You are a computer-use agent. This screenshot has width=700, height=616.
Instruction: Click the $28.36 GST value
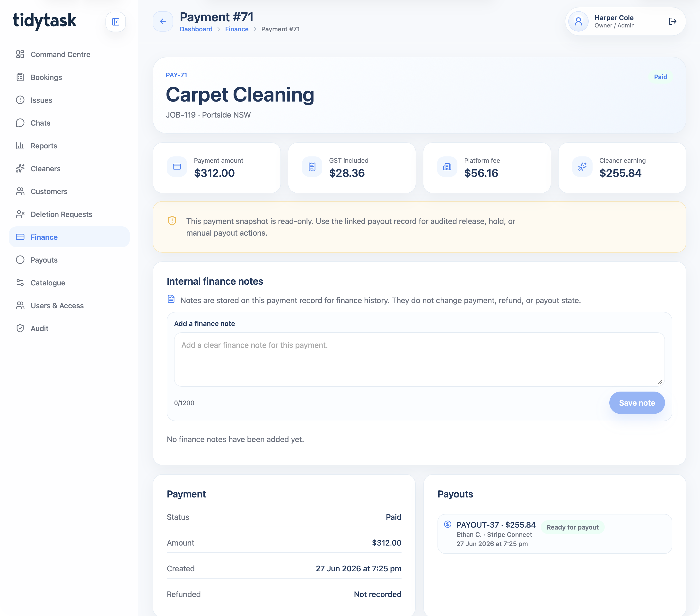pyautogui.click(x=347, y=173)
